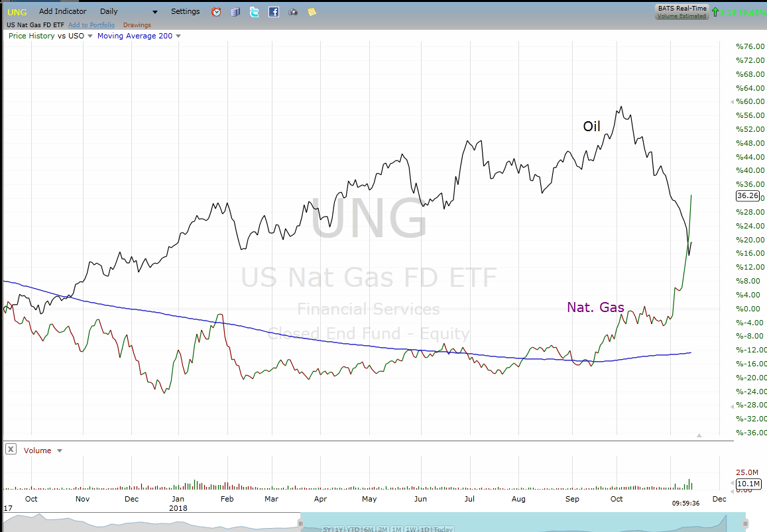Click the %0.00 axis label

(748, 309)
